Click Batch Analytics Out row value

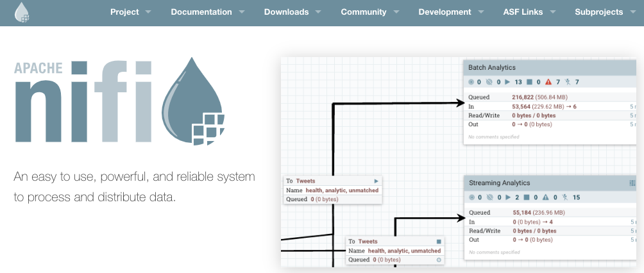(532, 124)
